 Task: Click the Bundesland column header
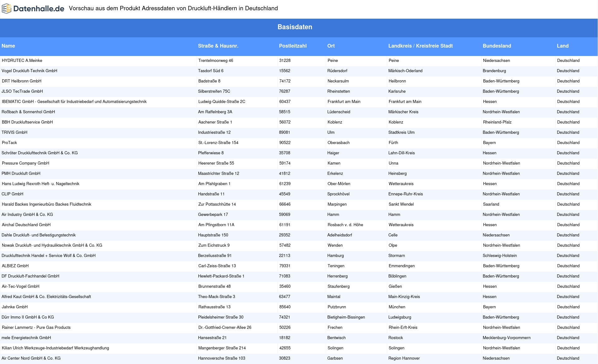[497, 46]
